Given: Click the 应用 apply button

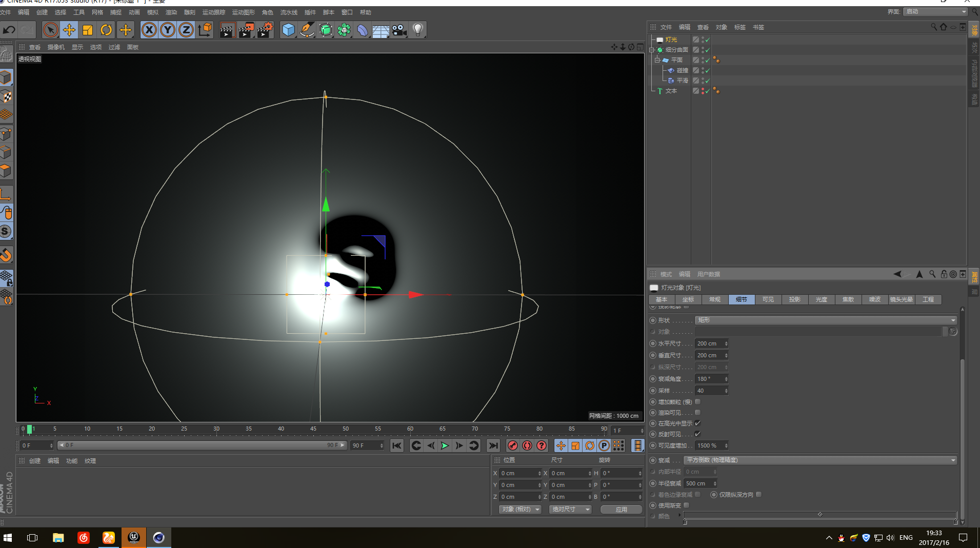Looking at the screenshot, I should coord(621,510).
